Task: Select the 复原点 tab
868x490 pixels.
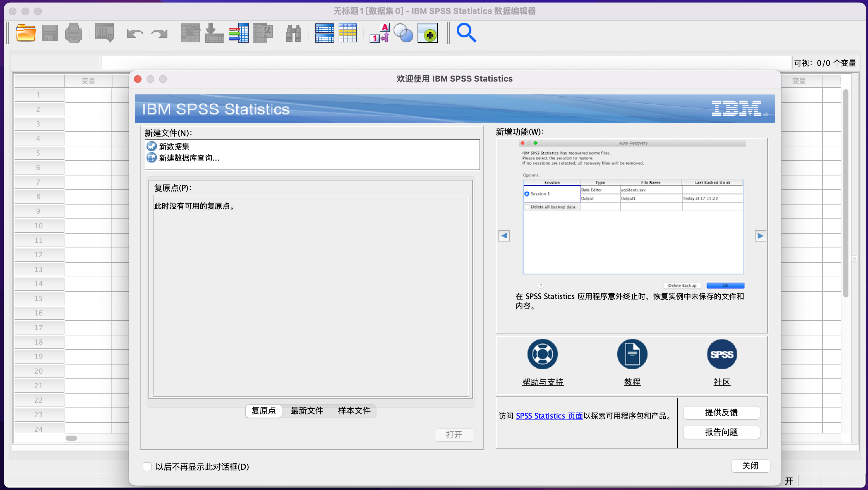Action: pos(263,410)
